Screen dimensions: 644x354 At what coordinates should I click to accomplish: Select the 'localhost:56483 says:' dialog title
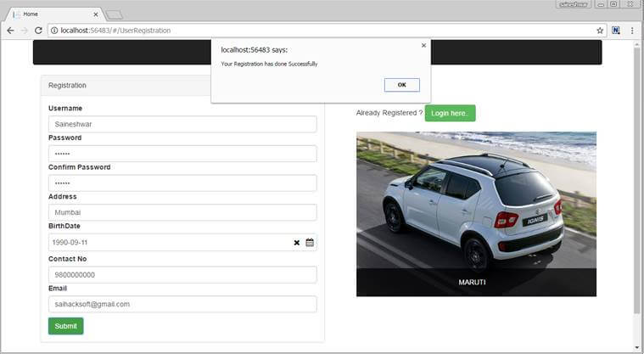click(255, 50)
